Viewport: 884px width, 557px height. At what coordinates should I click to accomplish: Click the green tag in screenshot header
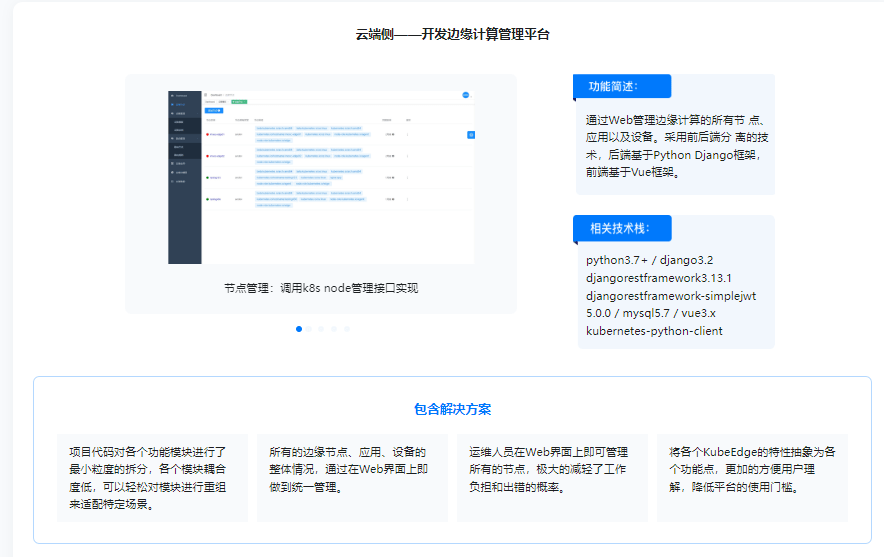coord(239,102)
